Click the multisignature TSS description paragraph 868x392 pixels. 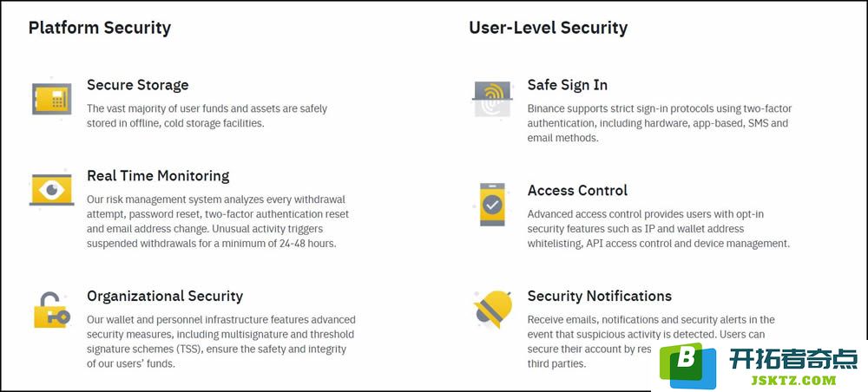pyautogui.click(x=220, y=342)
